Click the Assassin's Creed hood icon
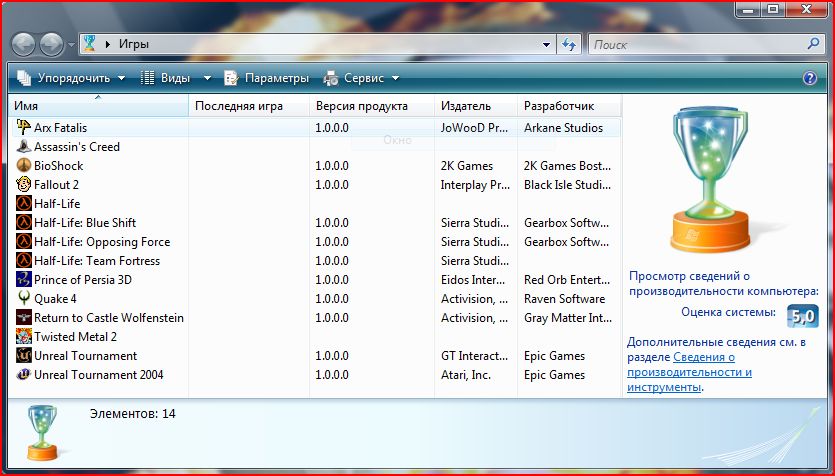835x476 pixels. click(23, 146)
